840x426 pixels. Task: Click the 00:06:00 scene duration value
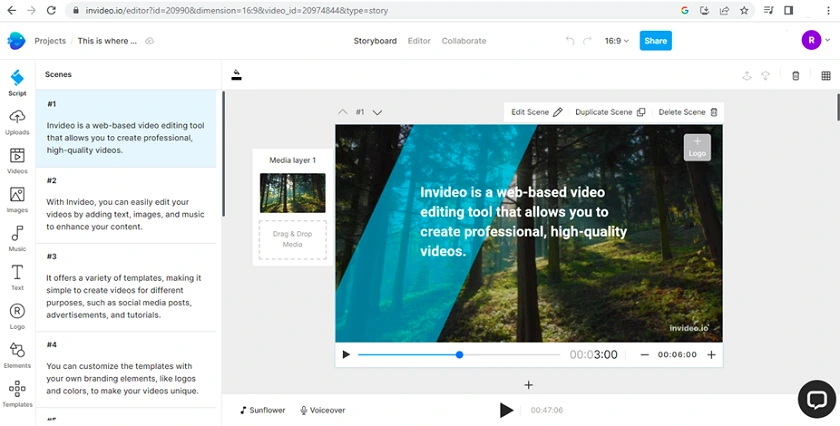pos(677,355)
